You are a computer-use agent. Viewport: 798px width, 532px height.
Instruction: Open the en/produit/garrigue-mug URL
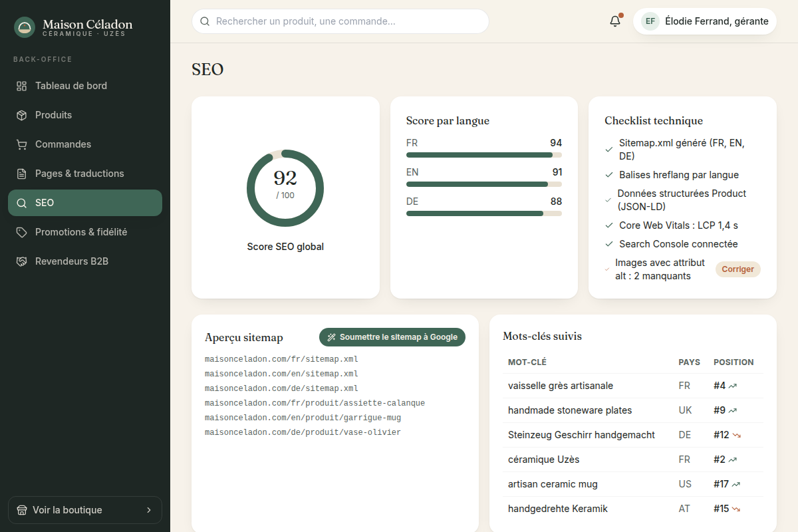click(303, 418)
